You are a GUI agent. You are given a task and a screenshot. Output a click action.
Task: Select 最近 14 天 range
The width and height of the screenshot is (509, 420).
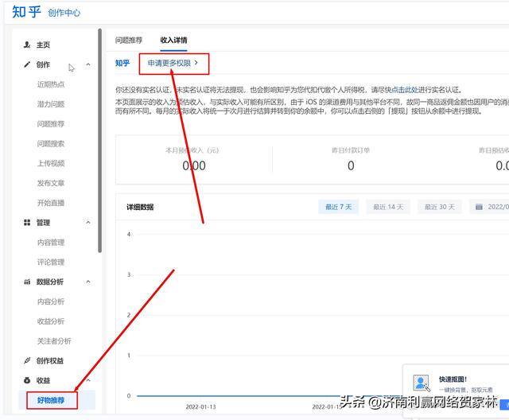pos(388,207)
